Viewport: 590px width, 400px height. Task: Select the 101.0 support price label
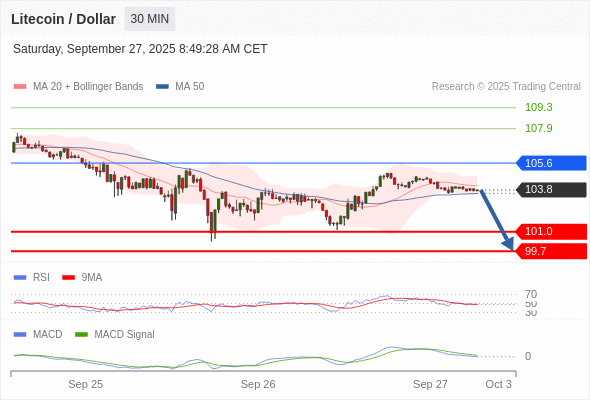click(551, 231)
